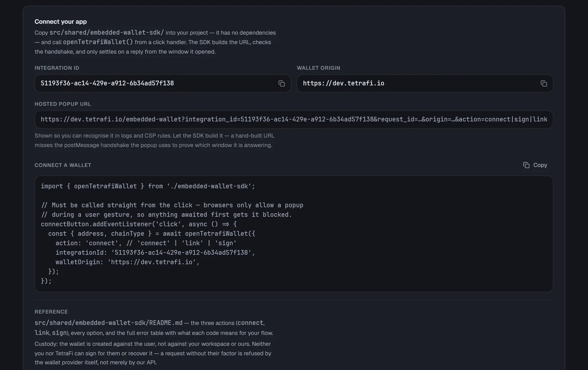Click the REFERENCE section label
The height and width of the screenshot is (370, 588).
click(51, 312)
